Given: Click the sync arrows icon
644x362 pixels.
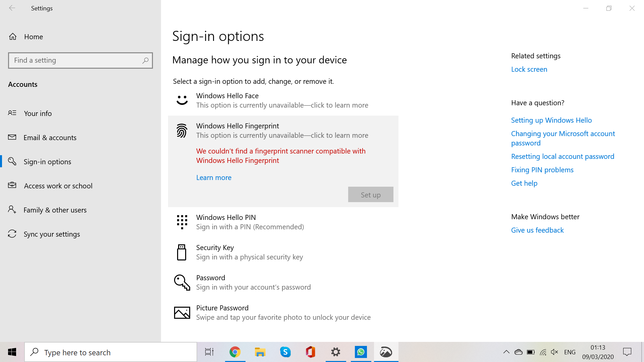Looking at the screenshot, I should 12,234.
